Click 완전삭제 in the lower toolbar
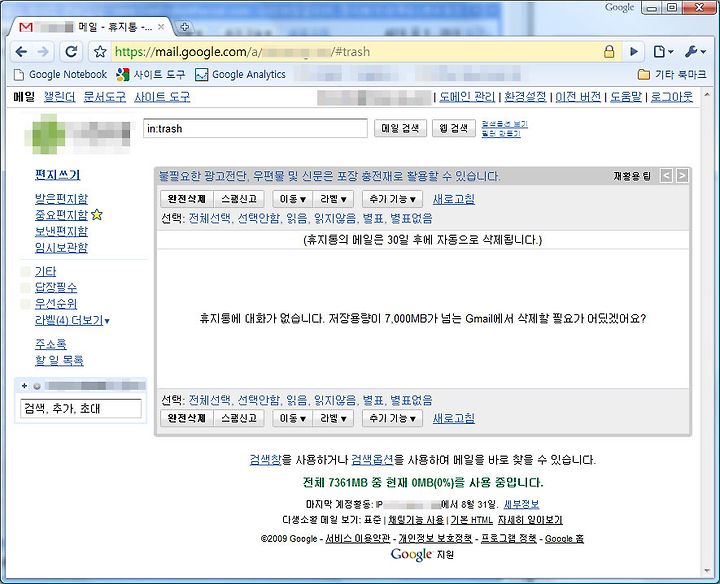Screen dimensions: 720x584 click(186, 418)
